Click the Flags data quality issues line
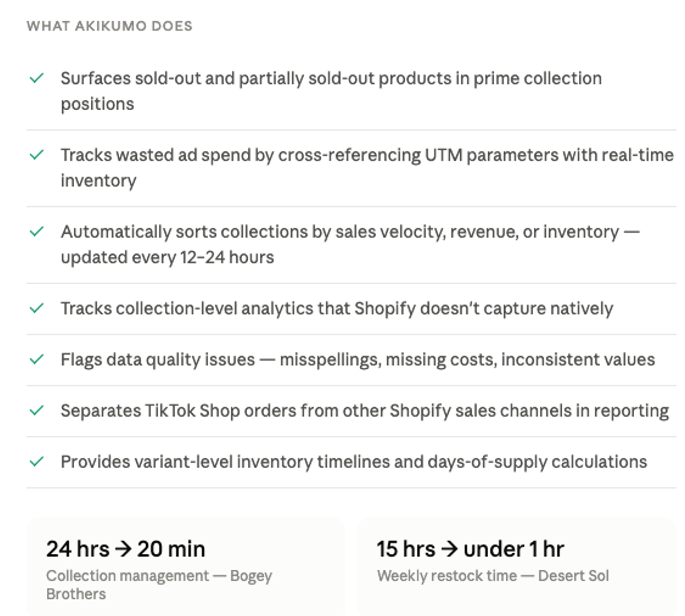 [358, 360]
